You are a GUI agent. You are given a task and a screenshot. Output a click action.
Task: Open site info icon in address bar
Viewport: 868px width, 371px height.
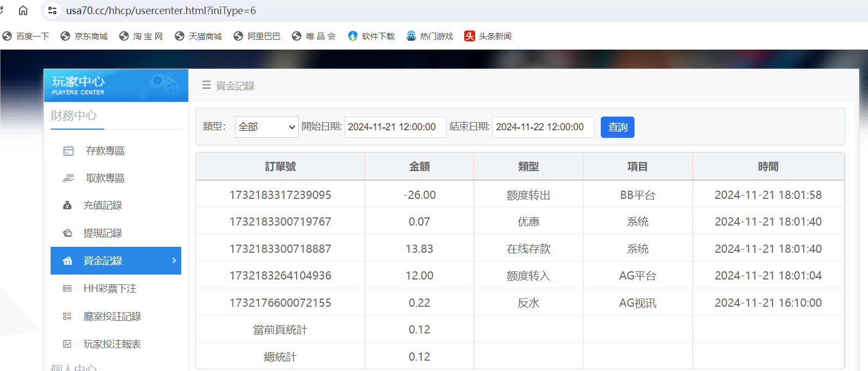[x=52, y=10]
